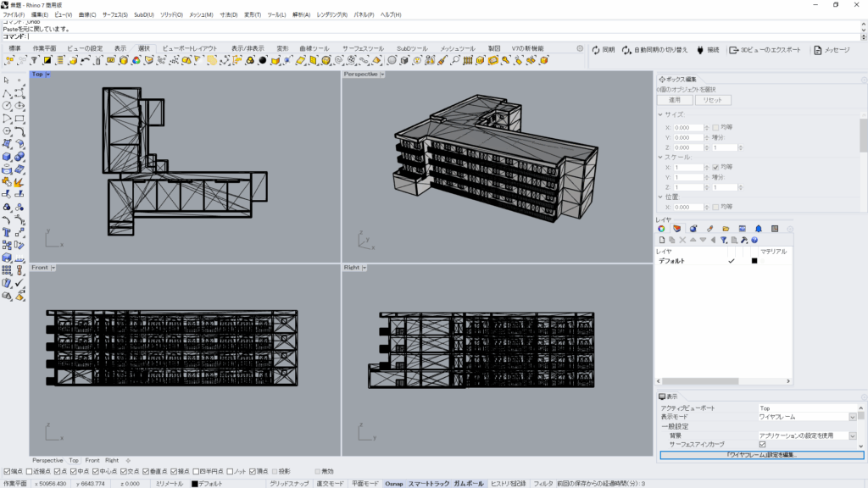868x488 pixels.
Task: Toggle the スケール 均等 checkbox
Action: tap(716, 167)
